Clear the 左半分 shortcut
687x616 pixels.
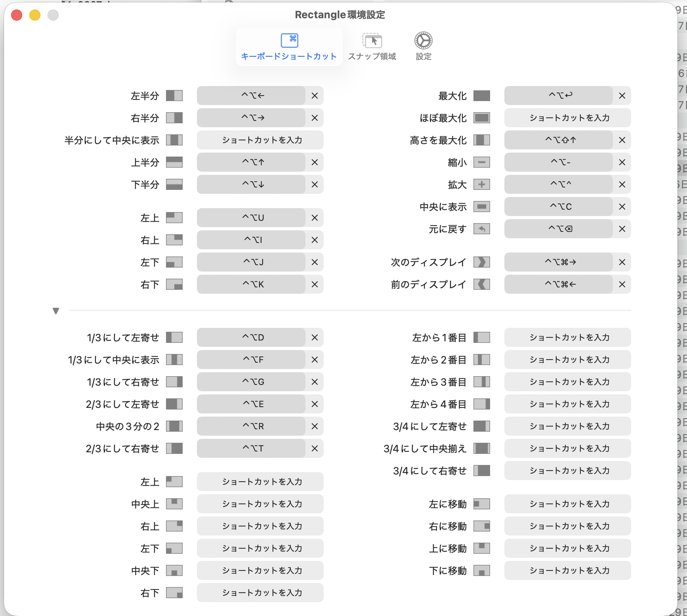[315, 96]
